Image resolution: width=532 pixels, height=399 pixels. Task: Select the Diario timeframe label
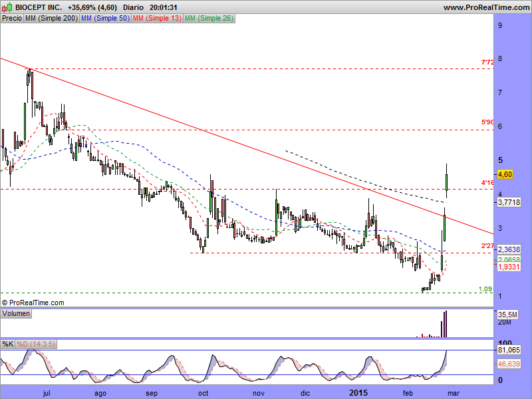133,7
